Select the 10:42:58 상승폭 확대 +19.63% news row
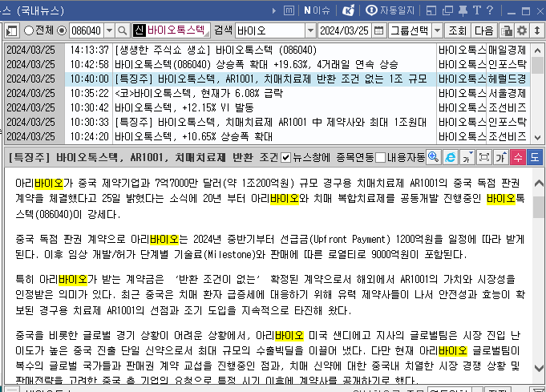The width and height of the screenshot is (546, 392). pos(268,64)
